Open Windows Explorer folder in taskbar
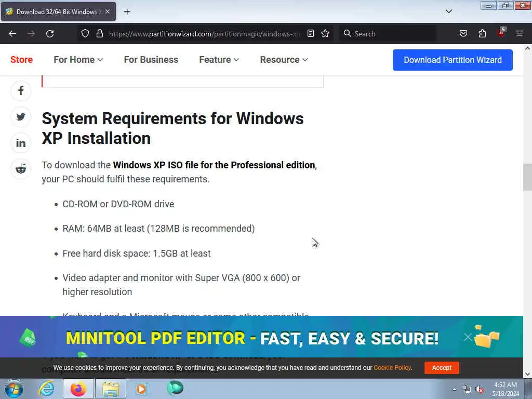The width and height of the screenshot is (532, 399). [111, 389]
